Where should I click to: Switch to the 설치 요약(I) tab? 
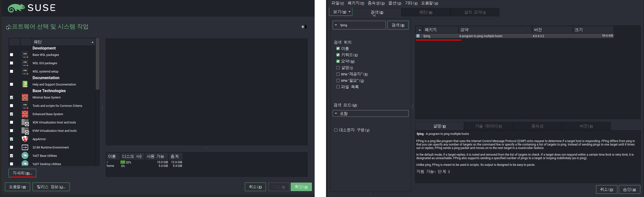(x=475, y=12)
